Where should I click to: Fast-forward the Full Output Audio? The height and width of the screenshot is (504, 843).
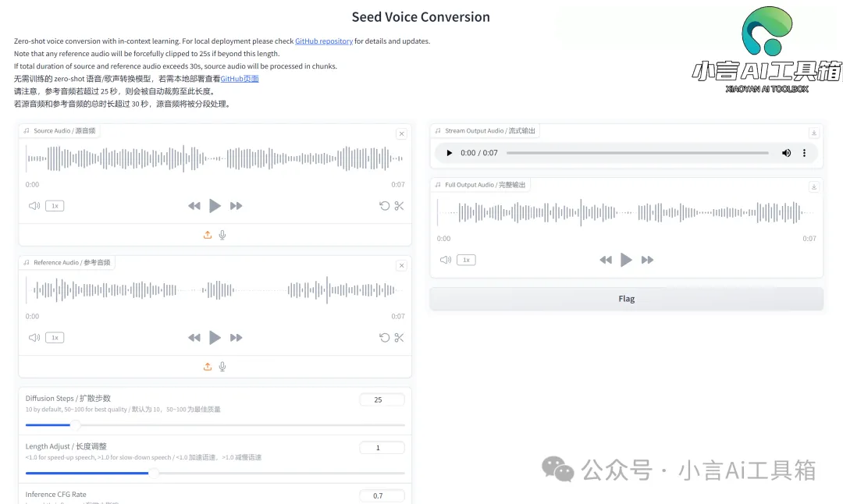pos(647,260)
